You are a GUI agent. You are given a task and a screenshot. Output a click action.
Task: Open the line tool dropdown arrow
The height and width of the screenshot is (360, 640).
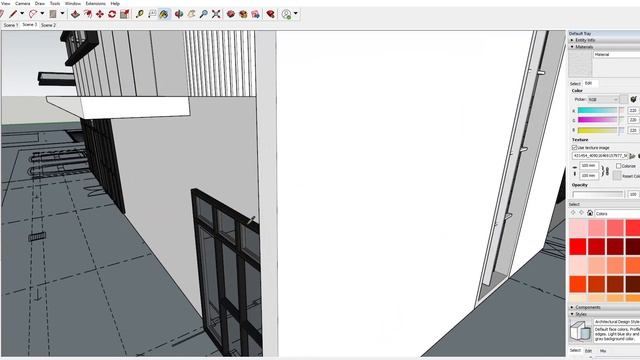tap(22, 13)
